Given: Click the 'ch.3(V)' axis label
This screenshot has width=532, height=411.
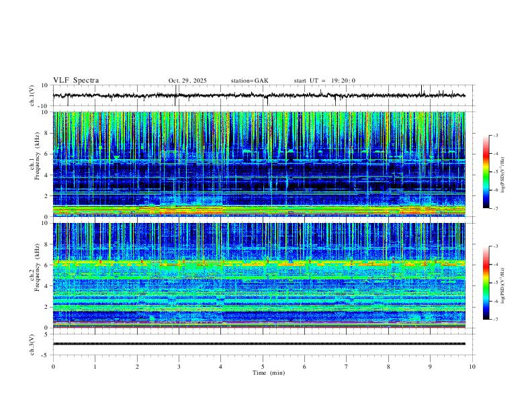Looking at the screenshot, I should (32, 345).
